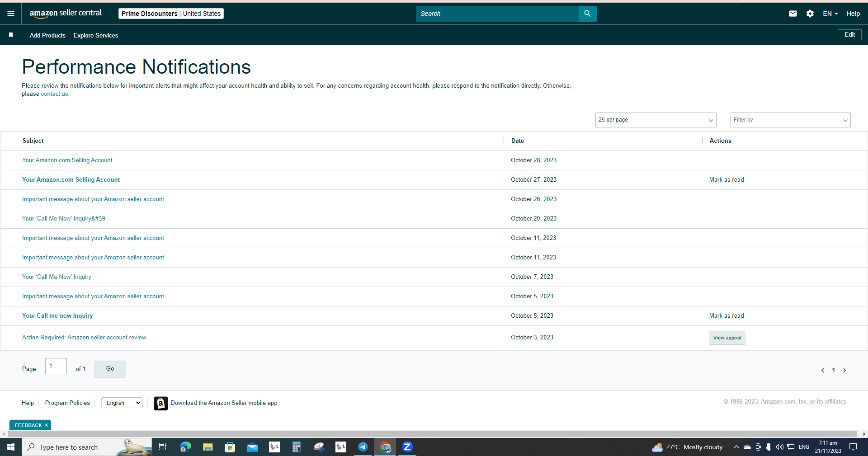Click the View appeal button
The height and width of the screenshot is (456, 868).
point(727,338)
